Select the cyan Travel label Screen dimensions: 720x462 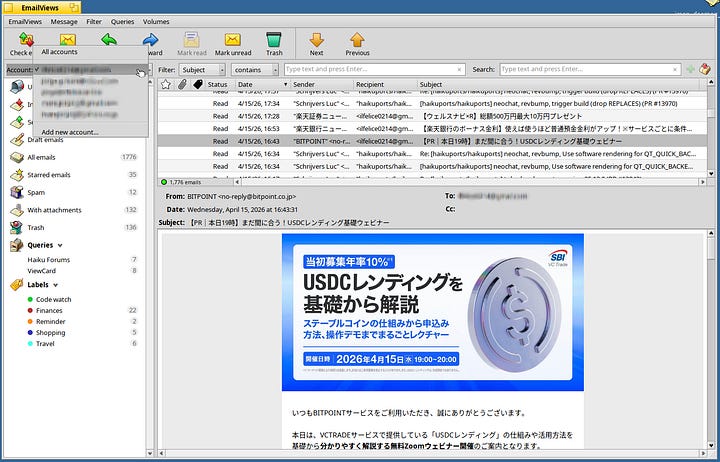click(45, 344)
